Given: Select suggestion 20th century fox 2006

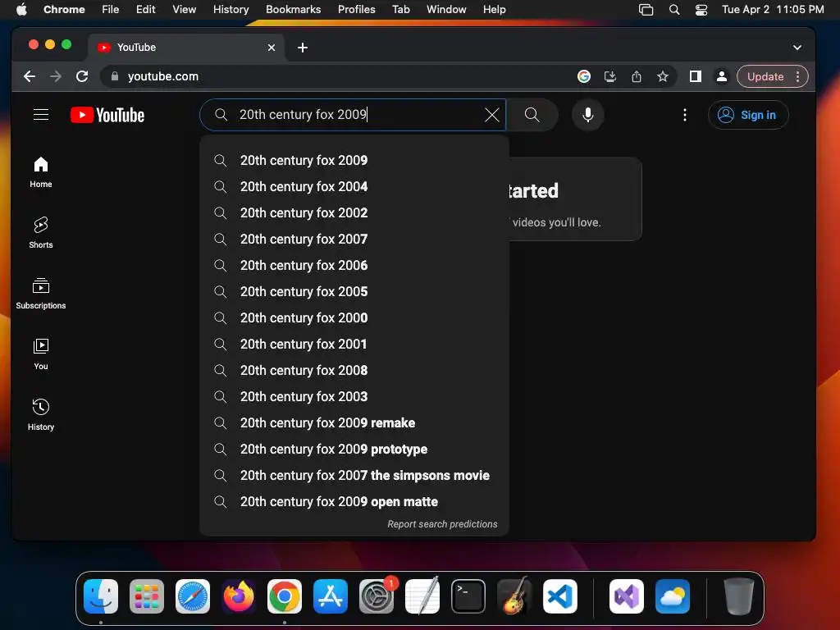Looking at the screenshot, I should coord(354,265).
